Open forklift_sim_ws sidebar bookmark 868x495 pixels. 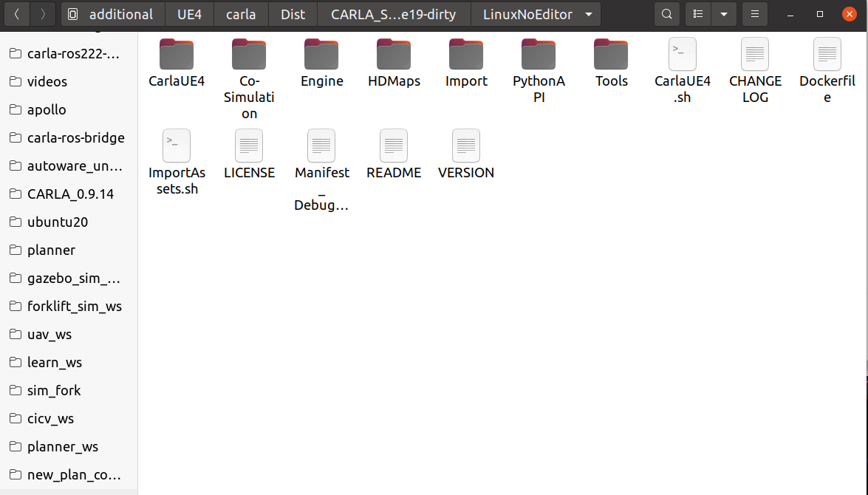69,306
